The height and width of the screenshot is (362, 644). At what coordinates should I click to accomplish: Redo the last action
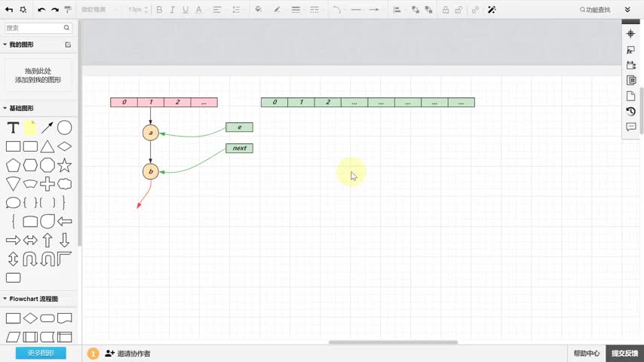(54, 10)
